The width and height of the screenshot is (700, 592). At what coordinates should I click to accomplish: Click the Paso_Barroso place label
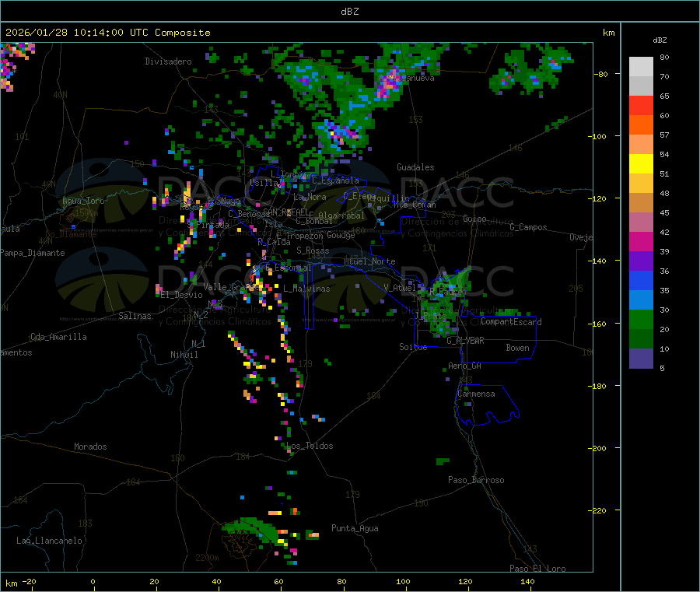(476, 481)
